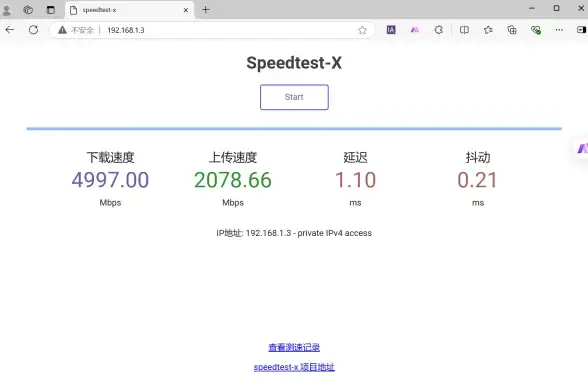Viewport: 588px width, 380px height.
Task: Add this page to favorites via star icon
Action: (x=362, y=30)
